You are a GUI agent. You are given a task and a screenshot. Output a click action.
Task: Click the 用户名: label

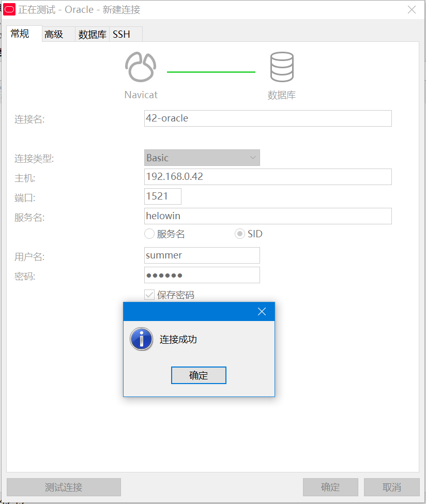click(x=29, y=257)
